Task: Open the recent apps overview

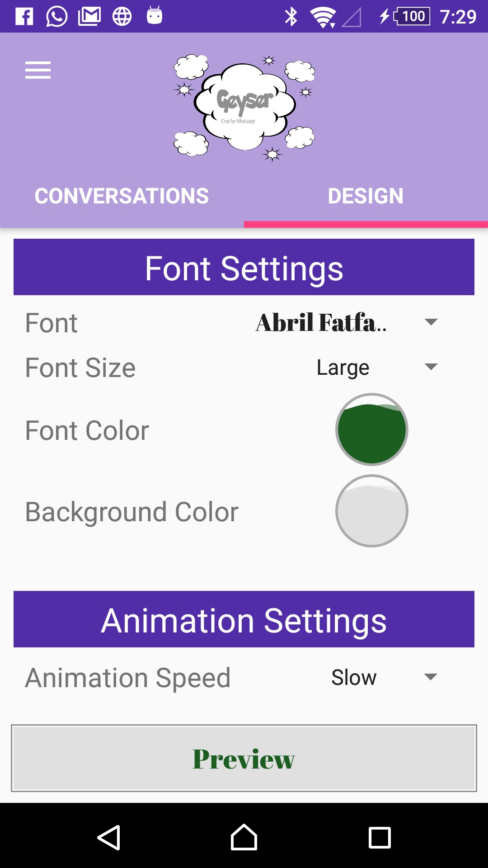Action: pyautogui.click(x=380, y=838)
